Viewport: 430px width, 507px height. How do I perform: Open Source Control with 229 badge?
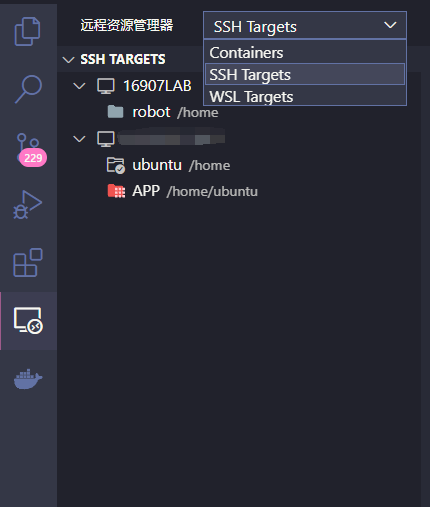pyautogui.click(x=30, y=150)
